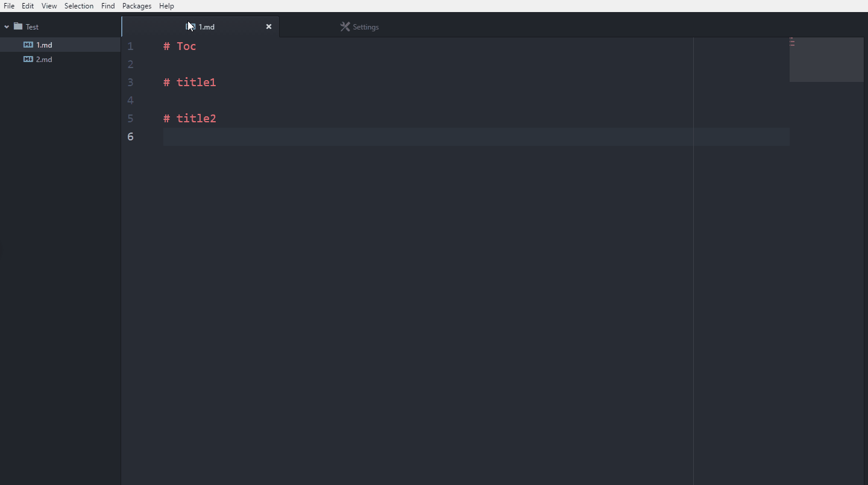868x485 pixels.
Task: Place cursor in the '# title1' heading
Action: tap(189, 82)
